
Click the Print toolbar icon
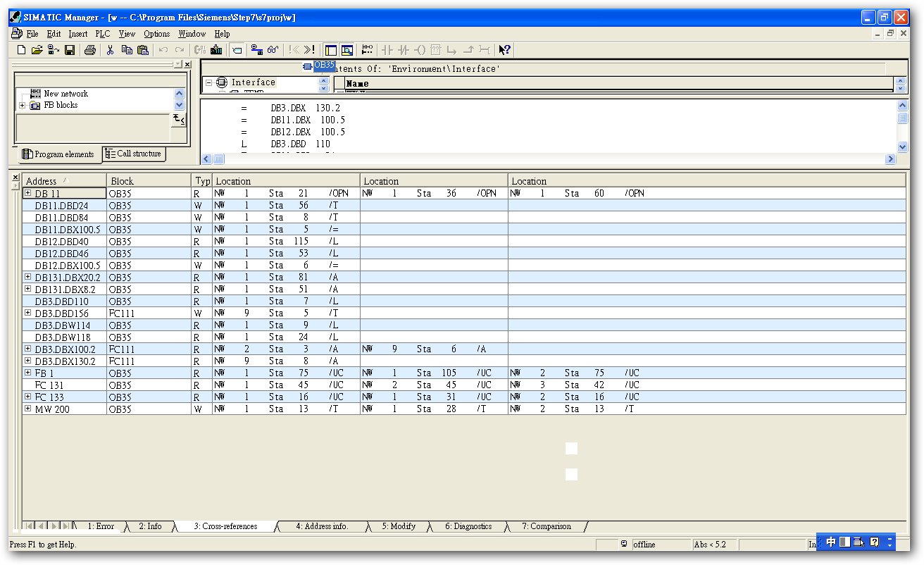tap(90, 50)
